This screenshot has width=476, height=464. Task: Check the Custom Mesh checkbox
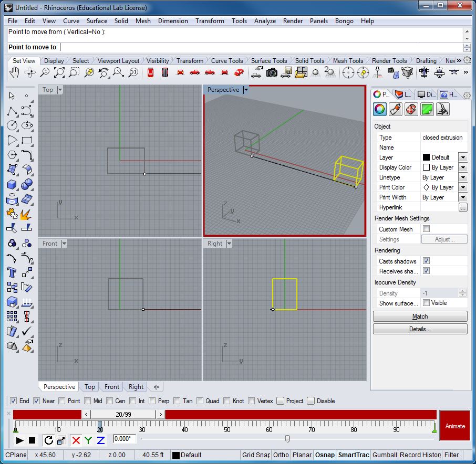pos(426,229)
